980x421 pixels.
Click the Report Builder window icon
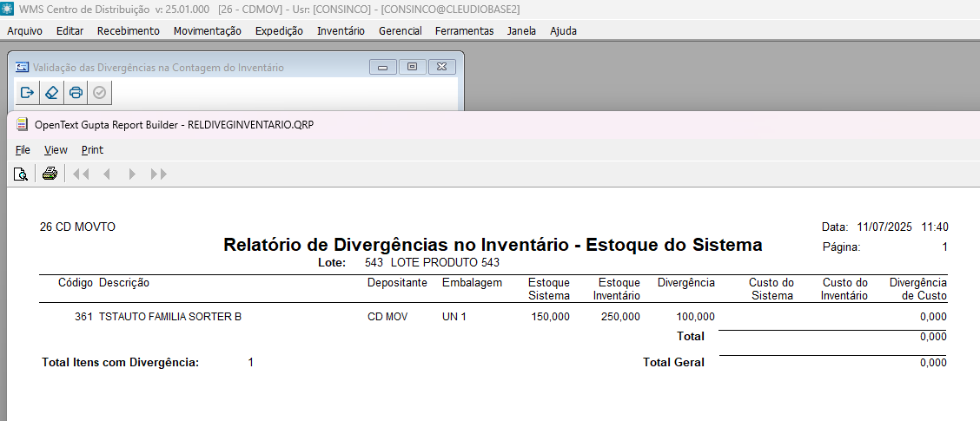pyautogui.click(x=22, y=123)
